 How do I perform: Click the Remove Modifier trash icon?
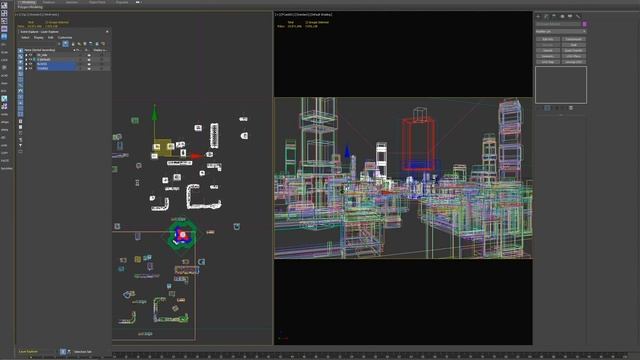point(571,108)
